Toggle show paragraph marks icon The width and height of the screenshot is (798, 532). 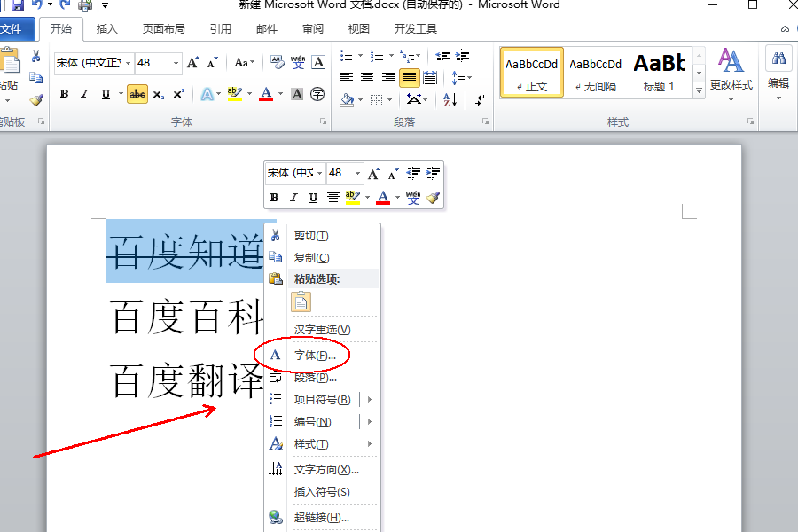[480, 100]
